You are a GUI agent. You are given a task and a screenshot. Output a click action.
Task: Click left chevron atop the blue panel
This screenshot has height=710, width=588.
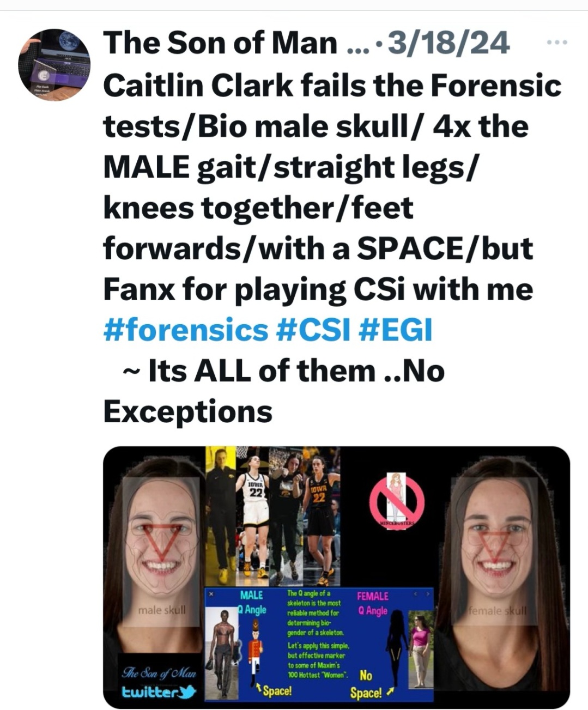coord(416,593)
